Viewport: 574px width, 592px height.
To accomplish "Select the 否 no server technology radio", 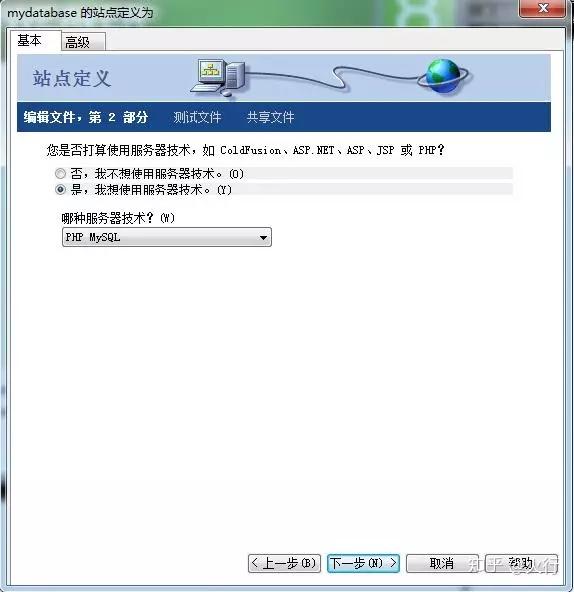I will click(60, 174).
